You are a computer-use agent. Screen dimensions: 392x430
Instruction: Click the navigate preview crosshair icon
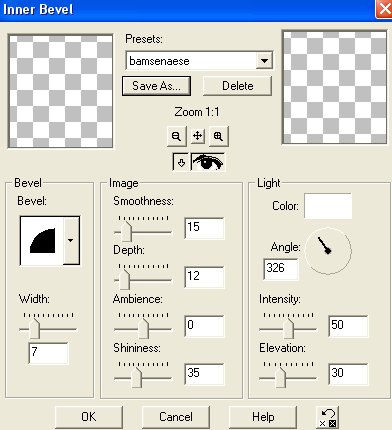tap(197, 136)
